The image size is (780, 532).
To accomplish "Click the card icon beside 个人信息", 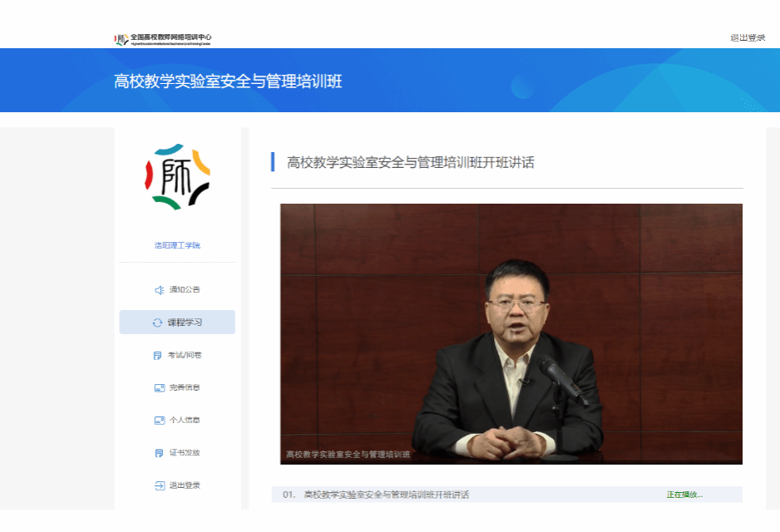I will click(159, 421).
